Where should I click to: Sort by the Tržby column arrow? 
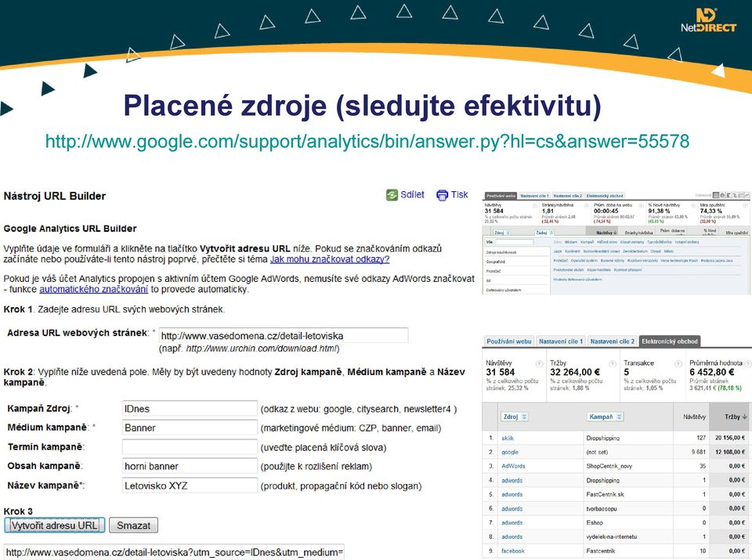(745, 417)
